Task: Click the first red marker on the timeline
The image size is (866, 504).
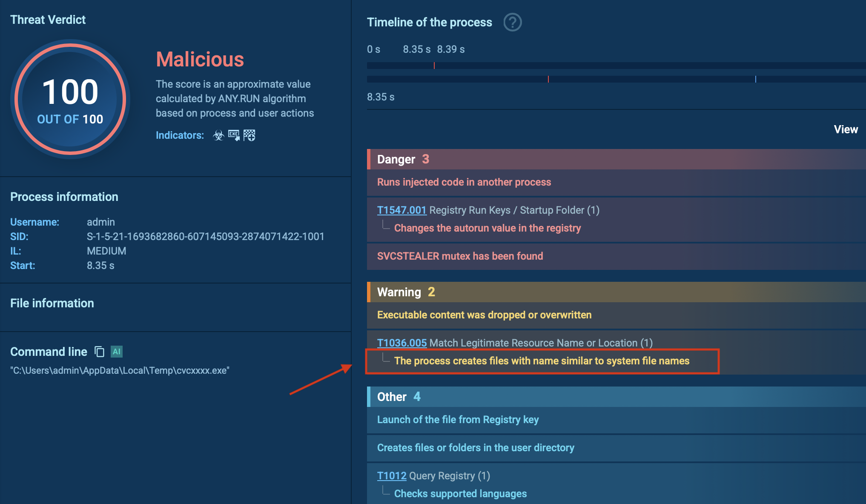Action: [x=434, y=66]
